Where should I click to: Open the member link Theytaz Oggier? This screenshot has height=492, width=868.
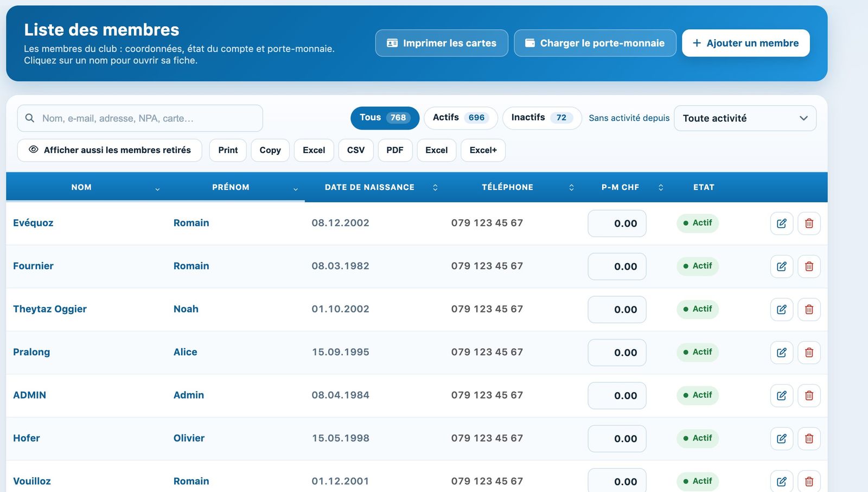tap(50, 309)
